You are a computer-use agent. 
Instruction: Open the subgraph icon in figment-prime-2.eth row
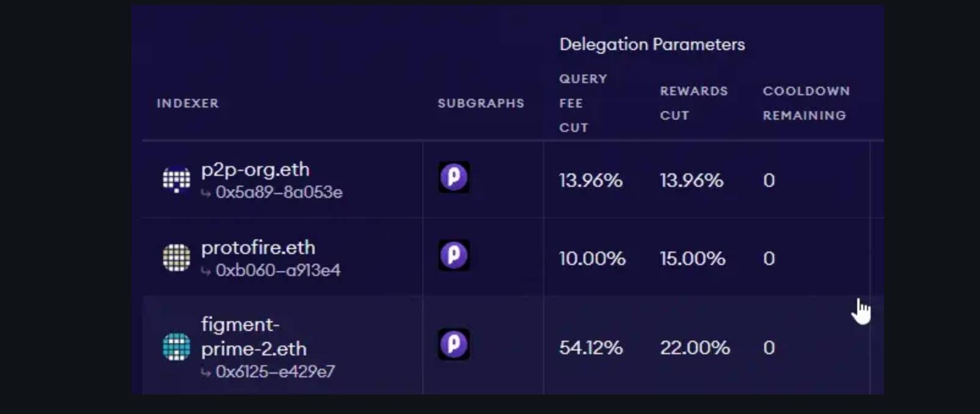[x=453, y=344]
